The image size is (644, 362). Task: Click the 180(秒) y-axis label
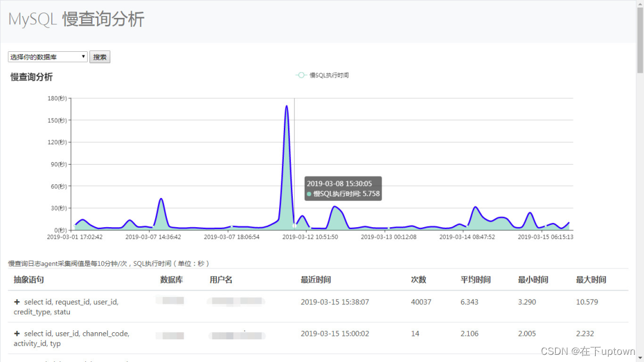point(57,98)
